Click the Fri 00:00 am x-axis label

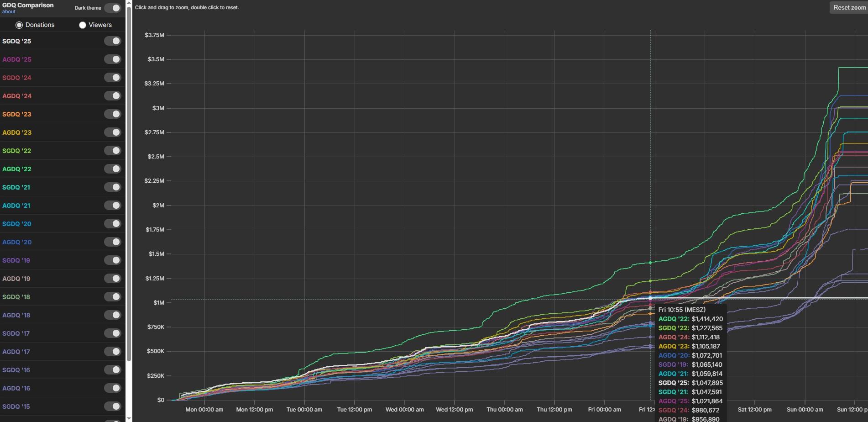click(604, 410)
